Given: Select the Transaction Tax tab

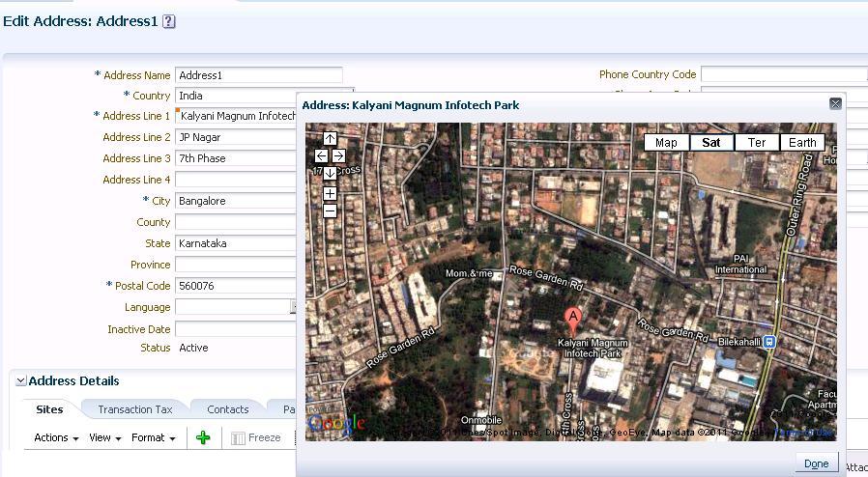Looking at the screenshot, I should point(135,409).
